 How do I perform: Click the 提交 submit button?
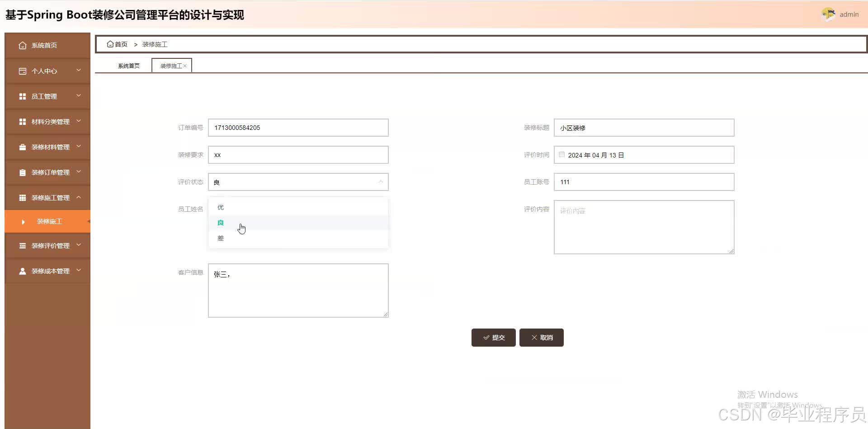(494, 338)
